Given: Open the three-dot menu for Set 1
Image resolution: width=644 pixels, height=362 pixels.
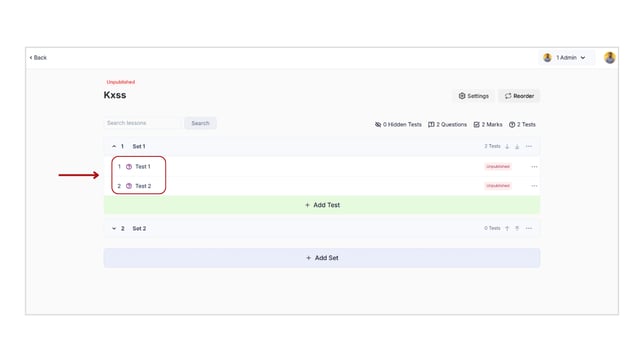Looking at the screenshot, I should (x=529, y=146).
